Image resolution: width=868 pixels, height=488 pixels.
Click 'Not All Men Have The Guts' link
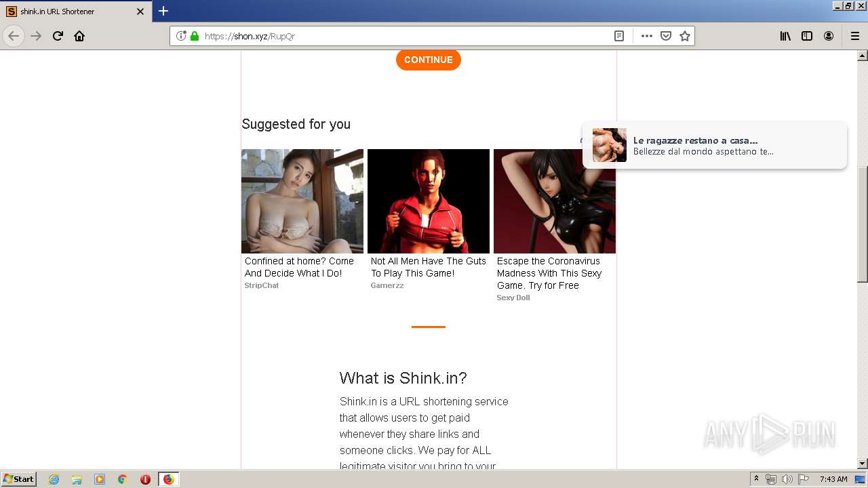(429, 267)
